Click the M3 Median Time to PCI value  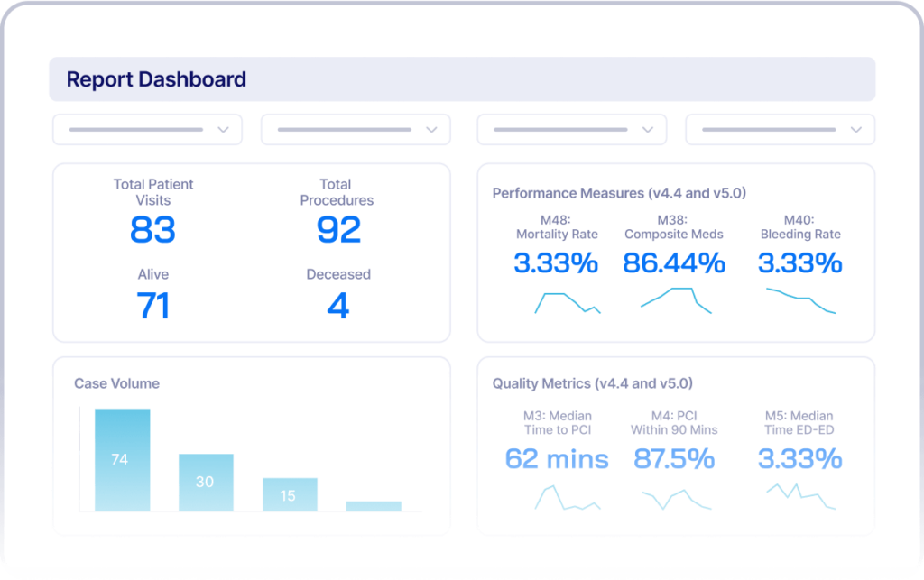pyautogui.click(x=557, y=459)
